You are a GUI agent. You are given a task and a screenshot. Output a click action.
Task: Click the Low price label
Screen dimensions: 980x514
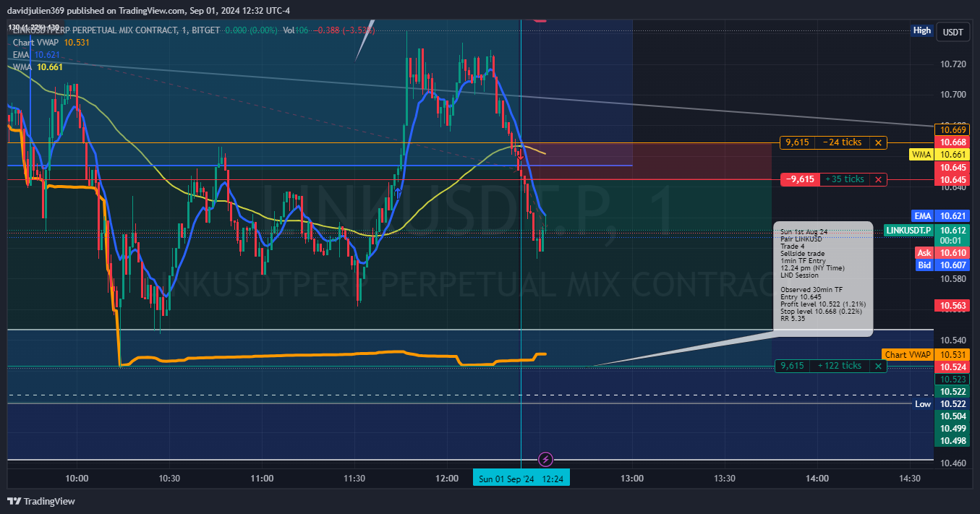(x=923, y=404)
